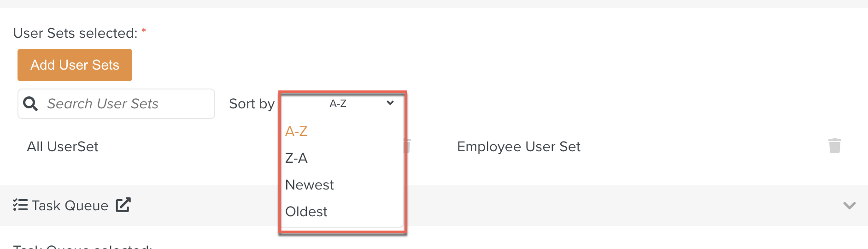Click the magnifier search icon

[x=30, y=104]
